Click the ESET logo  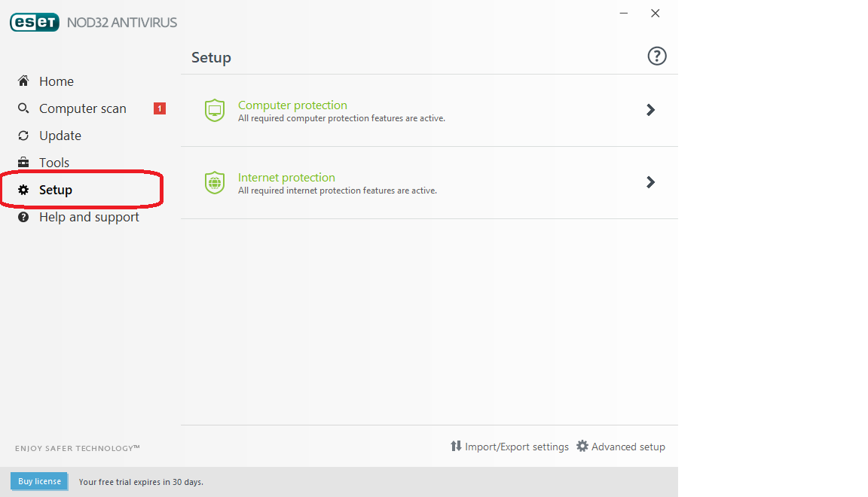pyautogui.click(x=34, y=23)
